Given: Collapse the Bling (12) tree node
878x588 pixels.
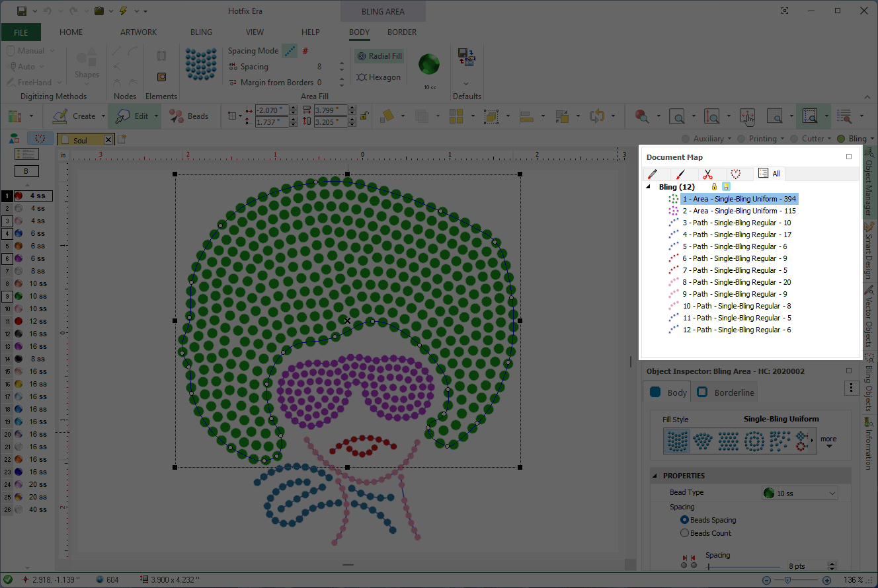Looking at the screenshot, I should 649,187.
